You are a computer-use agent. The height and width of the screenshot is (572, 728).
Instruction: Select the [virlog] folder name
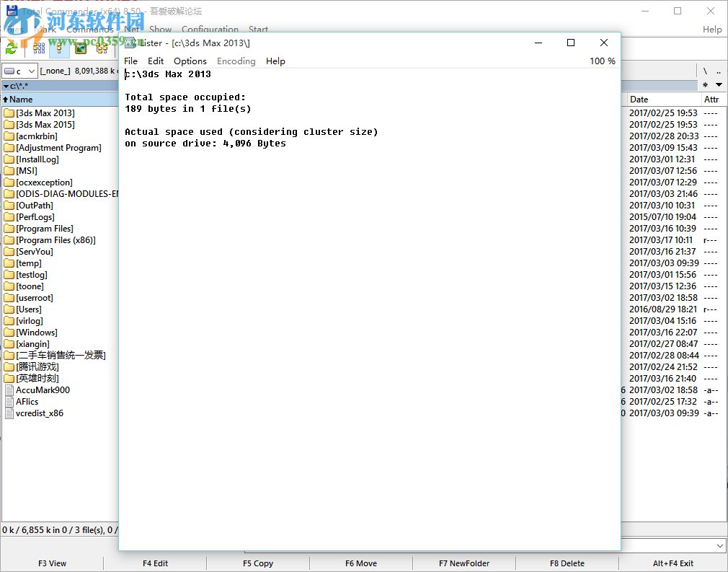pyautogui.click(x=30, y=320)
